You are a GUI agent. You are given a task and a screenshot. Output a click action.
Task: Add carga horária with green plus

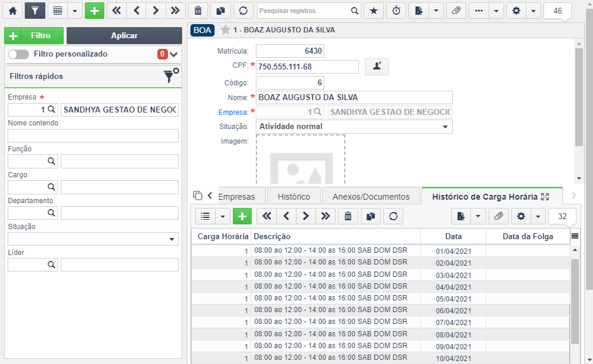(x=242, y=216)
